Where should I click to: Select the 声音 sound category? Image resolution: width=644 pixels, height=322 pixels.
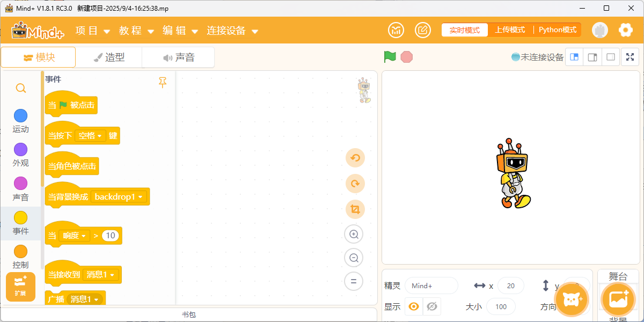[20, 189]
